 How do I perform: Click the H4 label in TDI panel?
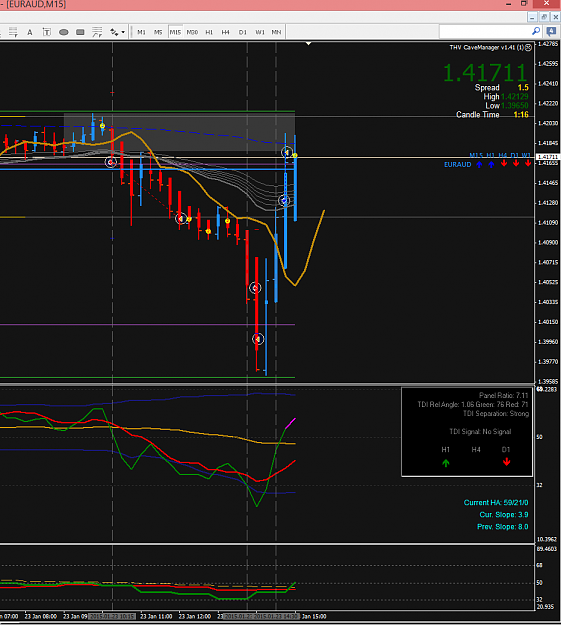476,450
